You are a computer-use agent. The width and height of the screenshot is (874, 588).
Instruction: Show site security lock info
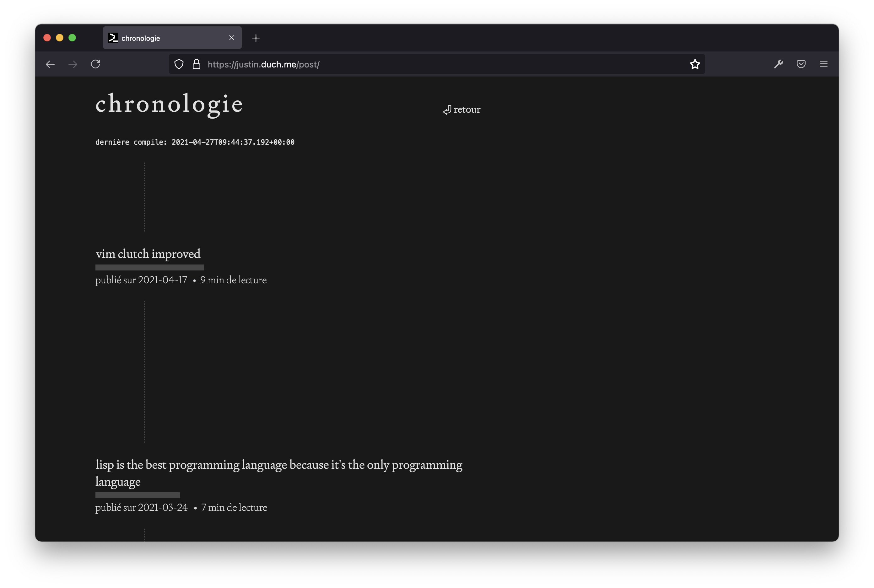click(196, 65)
